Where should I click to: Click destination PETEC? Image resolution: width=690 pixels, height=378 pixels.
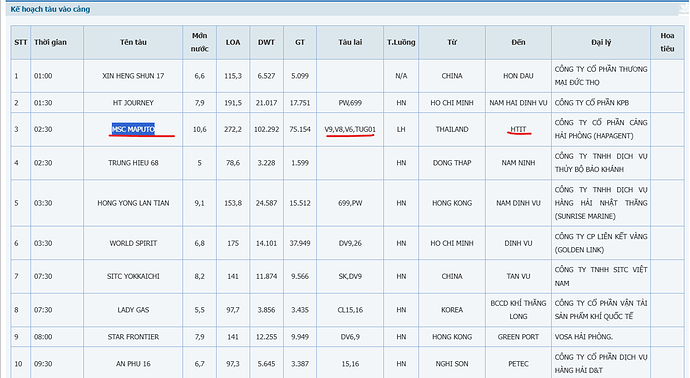518,363
